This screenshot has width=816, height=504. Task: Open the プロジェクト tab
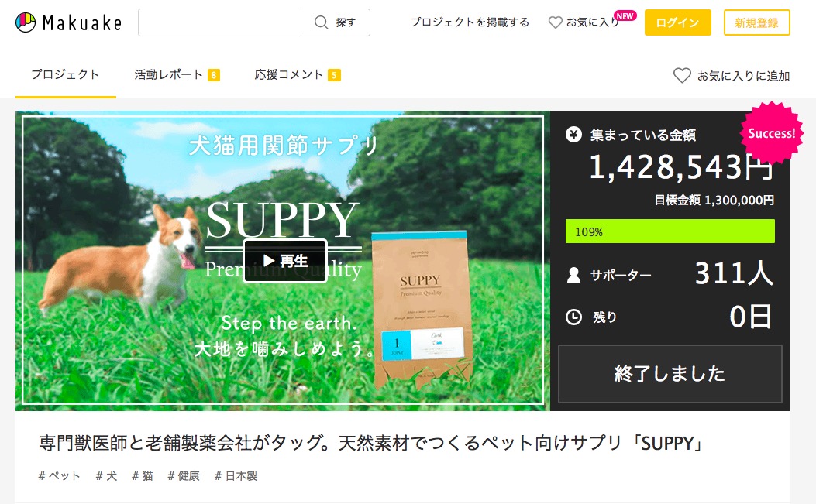point(66,75)
